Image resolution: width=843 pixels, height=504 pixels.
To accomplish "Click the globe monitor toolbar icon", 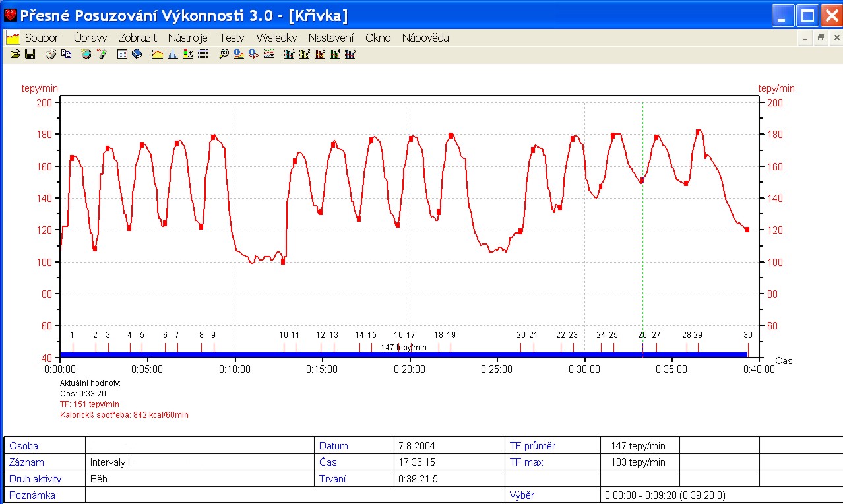I will pyautogui.click(x=86, y=54).
